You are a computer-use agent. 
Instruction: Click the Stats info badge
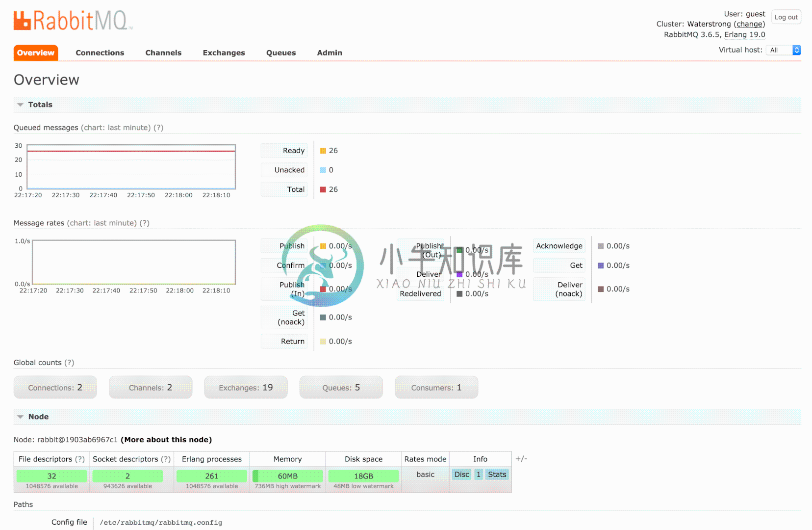(x=497, y=475)
